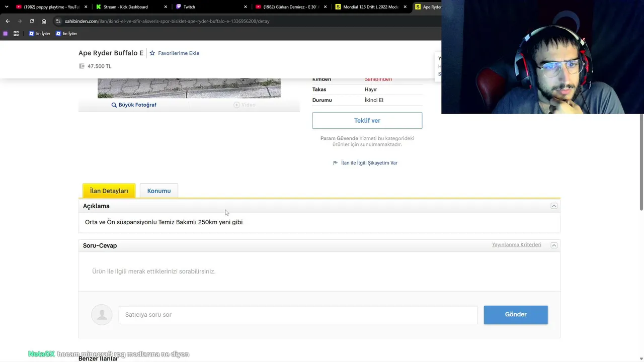Click the listing description about 250km
644x362 pixels.
(x=164, y=222)
